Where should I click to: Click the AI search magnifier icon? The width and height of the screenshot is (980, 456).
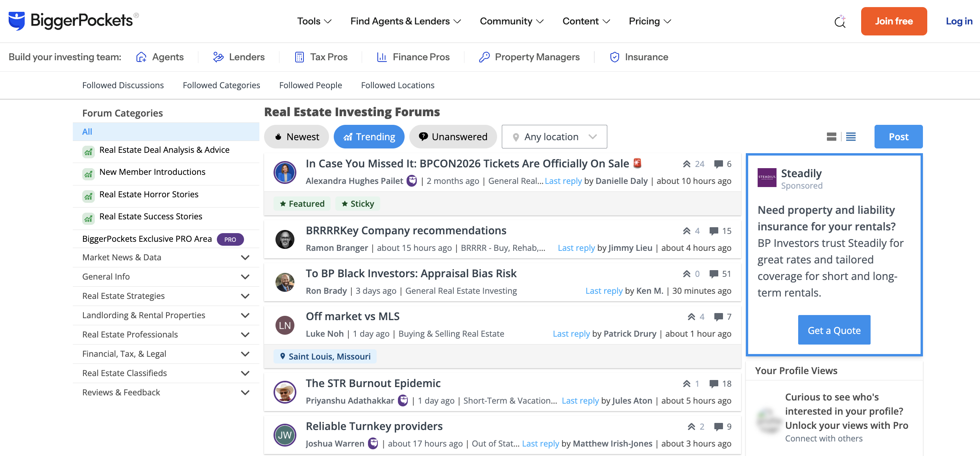coord(840,21)
